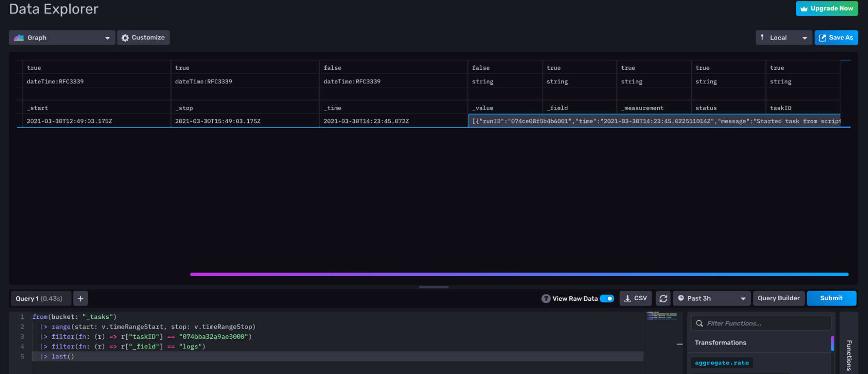The height and width of the screenshot is (374, 868).
Task: Select the Query 1 tab
Action: pyautogui.click(x=39, y=298)
